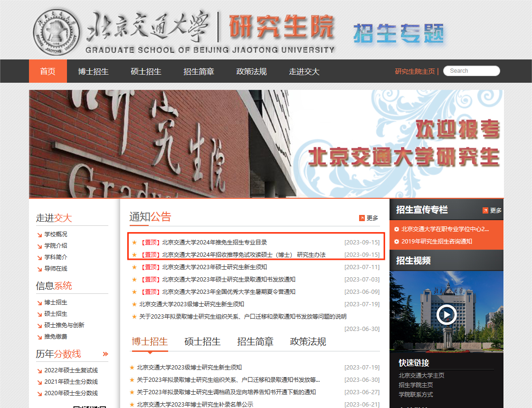The width and height of the screenshot is (532, 408).
Task: Open 调档函及定向培养告知书开通下载的通知
Action: 226,392
